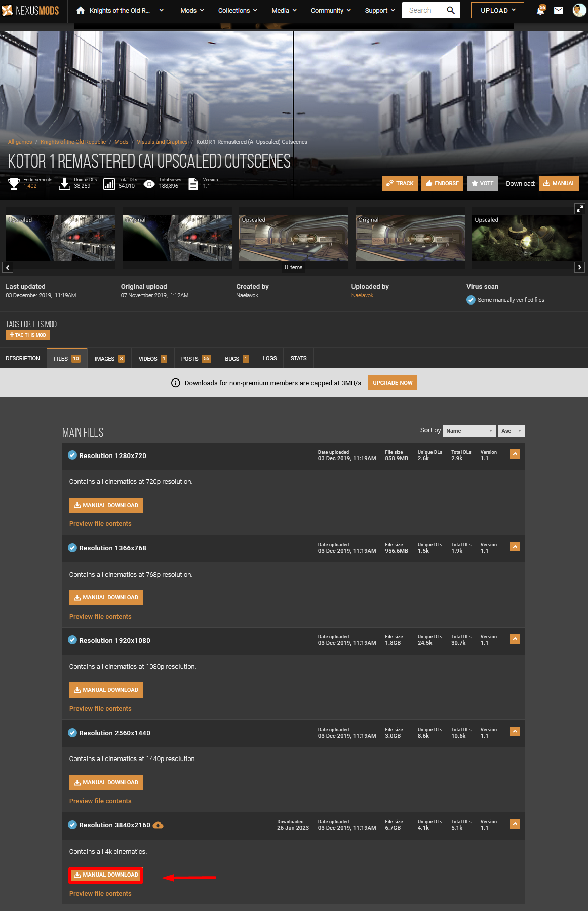
Task: Open the Sort by Name dropdown
Action: [x=469, y=431]
